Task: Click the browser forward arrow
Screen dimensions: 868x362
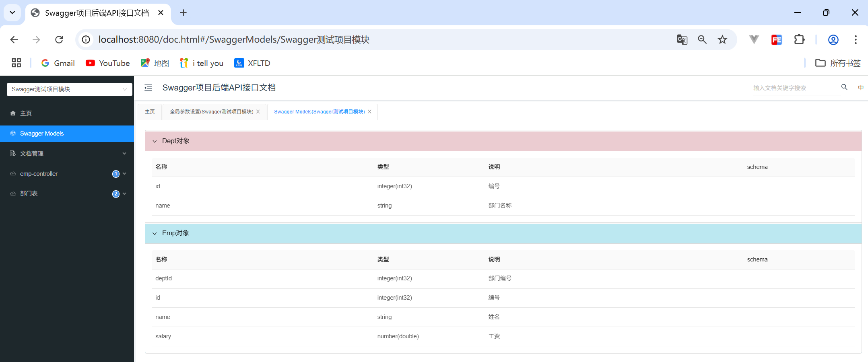Action: click(x=37, y=39)
